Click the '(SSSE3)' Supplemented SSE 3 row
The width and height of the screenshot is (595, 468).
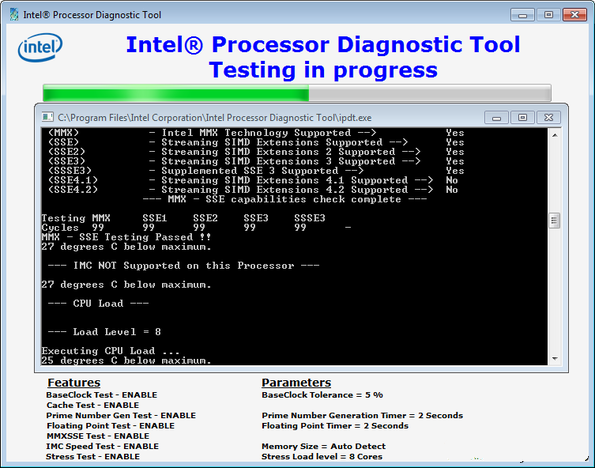click(256, 170)
